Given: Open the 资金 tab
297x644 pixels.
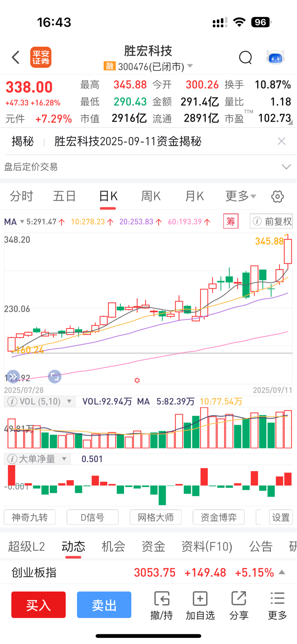Looking at the screenshot, I should pyautogui.click(x=153, y=547).
